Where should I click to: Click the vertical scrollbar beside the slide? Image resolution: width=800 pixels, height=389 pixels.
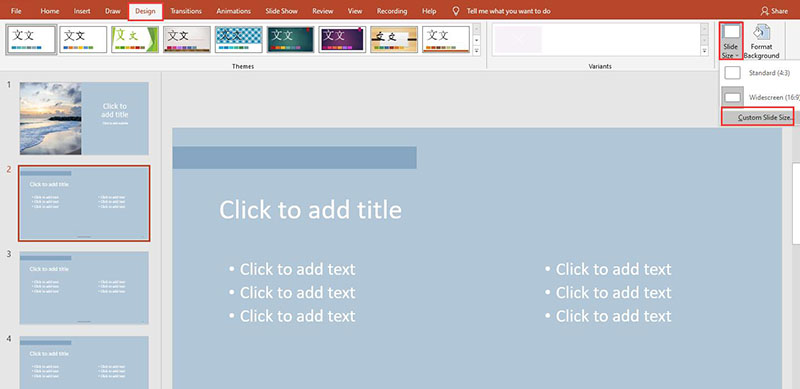[x=796, y=204]
